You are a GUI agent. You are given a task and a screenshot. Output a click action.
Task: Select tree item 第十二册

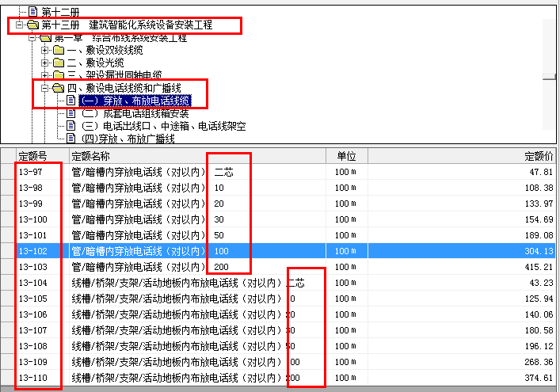click(x=60, y=13)
